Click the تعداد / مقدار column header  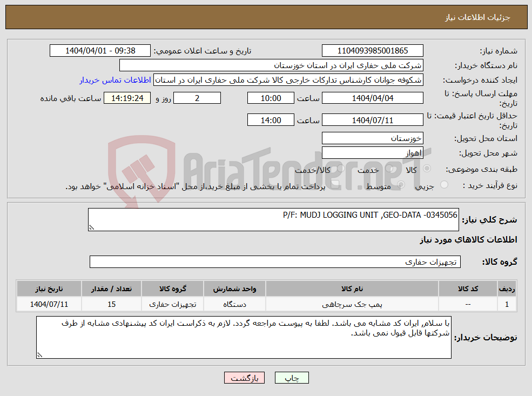pyautogui.click(x=111, y=289)
